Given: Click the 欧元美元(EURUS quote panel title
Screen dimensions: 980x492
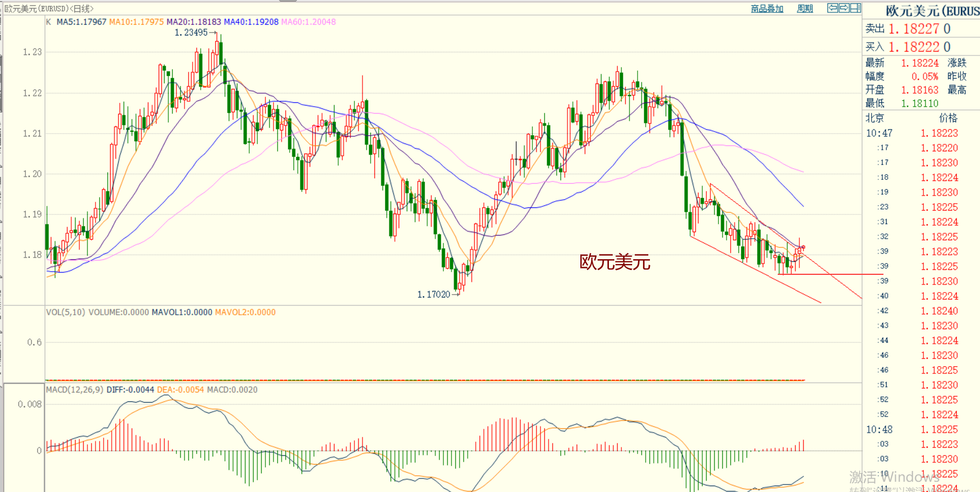Looking at the screenshot, I should click(932, 11).
